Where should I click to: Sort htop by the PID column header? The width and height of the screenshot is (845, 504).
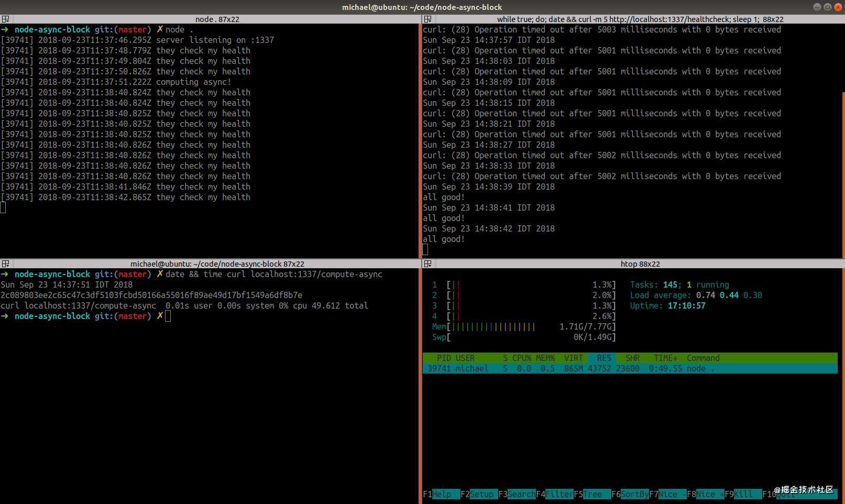coord(444,358)
